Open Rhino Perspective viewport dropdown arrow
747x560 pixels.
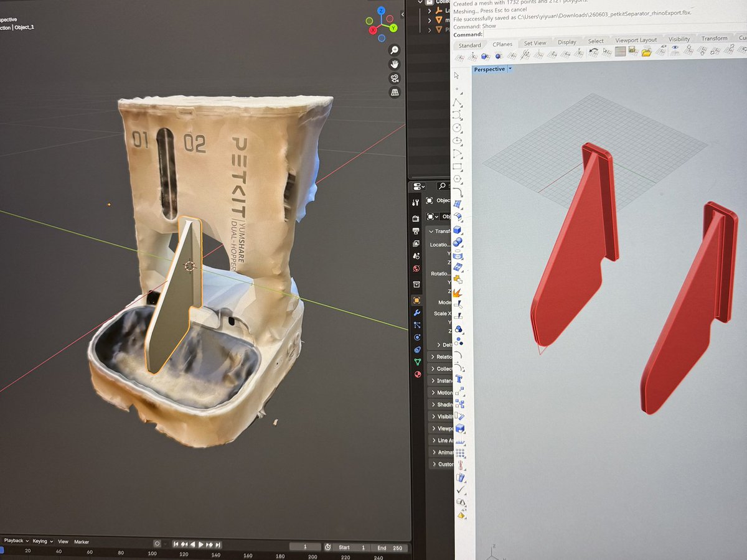[x=510, y=69]
